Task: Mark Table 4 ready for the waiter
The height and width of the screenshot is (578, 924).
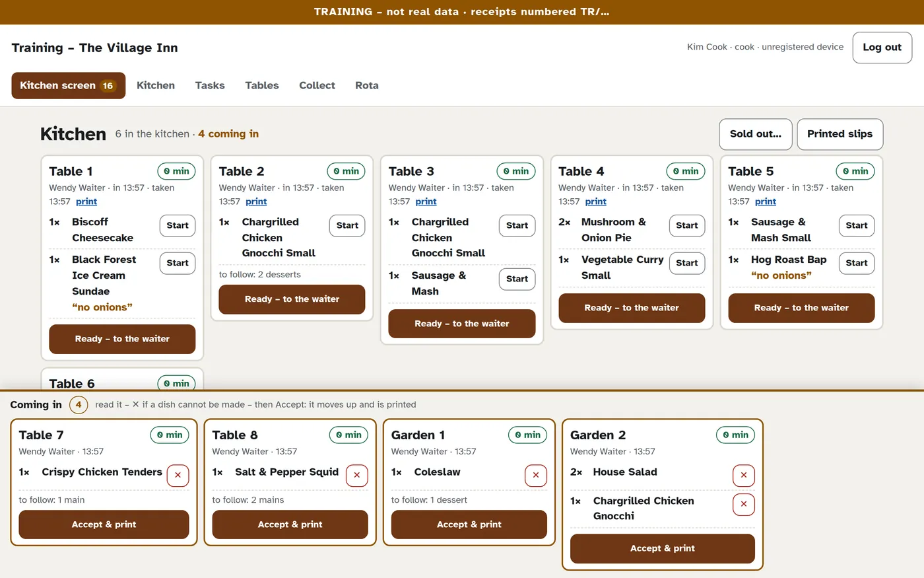Action: point(632,308)
